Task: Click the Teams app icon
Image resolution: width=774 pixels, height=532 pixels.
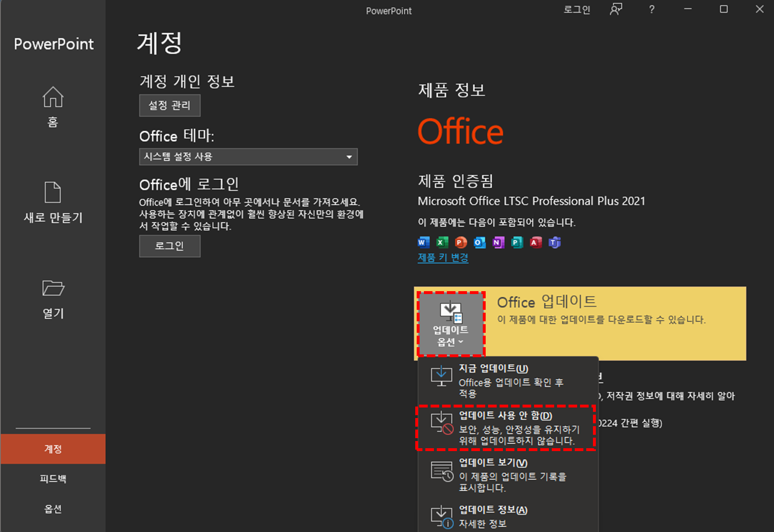Action: pos(554,242)
